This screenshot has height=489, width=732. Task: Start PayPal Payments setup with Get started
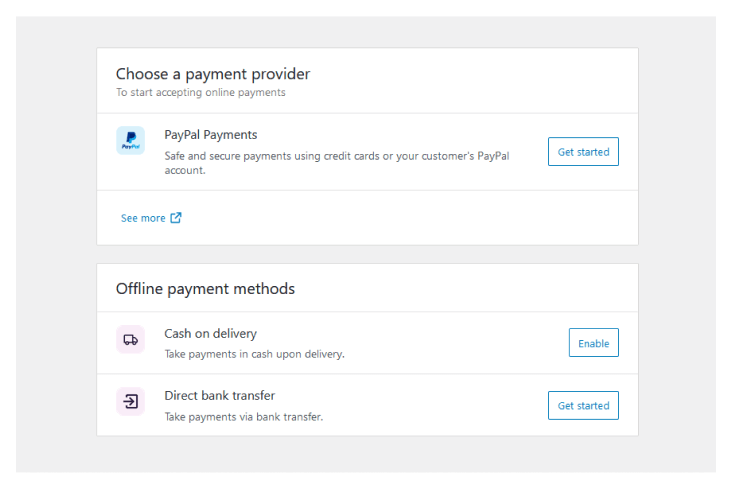coord(583,151)
